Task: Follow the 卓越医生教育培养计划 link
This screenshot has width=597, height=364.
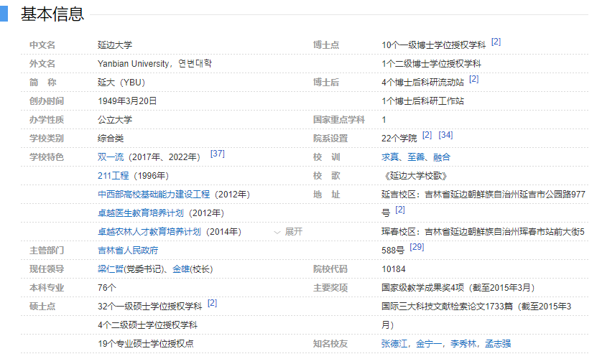Action: [141, 213]
